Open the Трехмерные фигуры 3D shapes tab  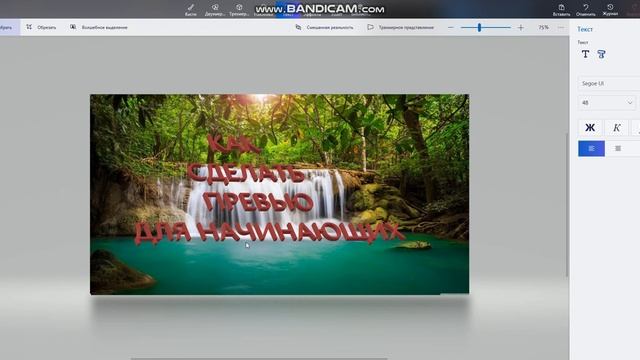[239, 9]
